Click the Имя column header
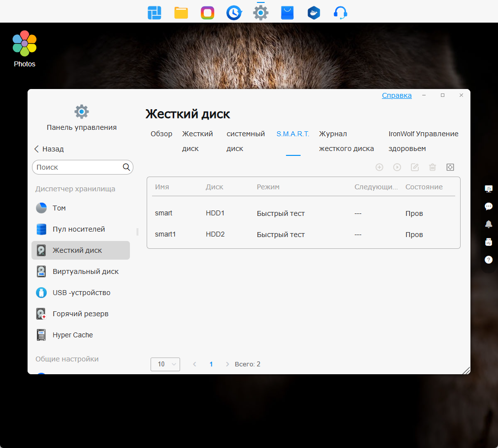The width and height of the screenshot is (498, 448). coord(162,187)
